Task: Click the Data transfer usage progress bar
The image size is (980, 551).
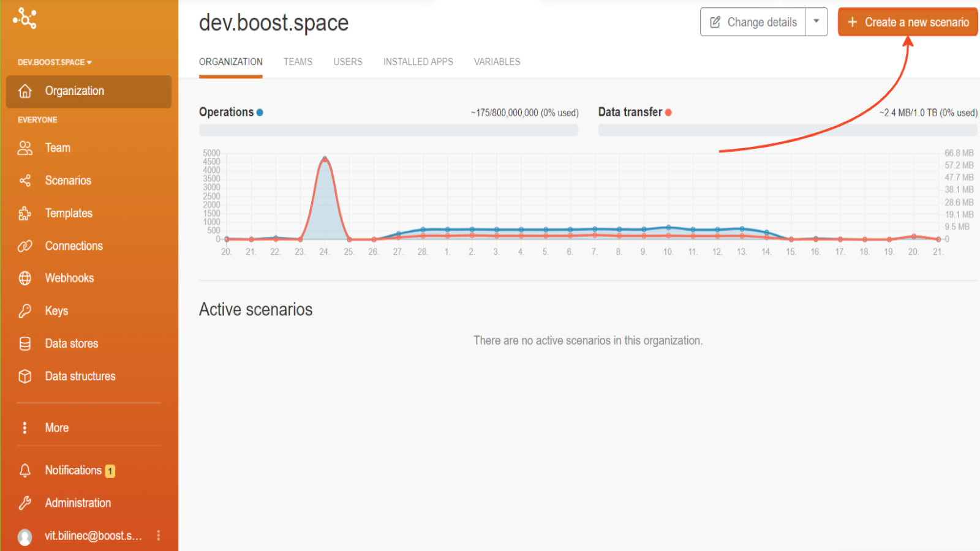Action: [788, 130]
